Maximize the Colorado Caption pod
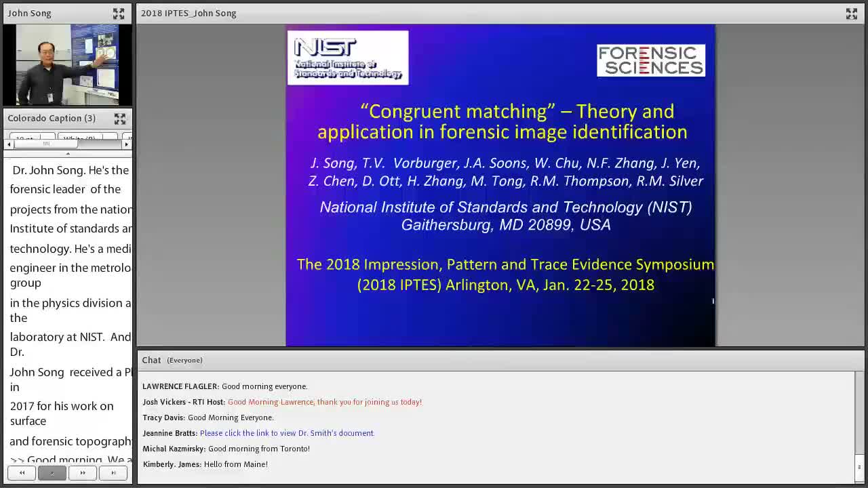Screen dimensions: 868x488 120,119
